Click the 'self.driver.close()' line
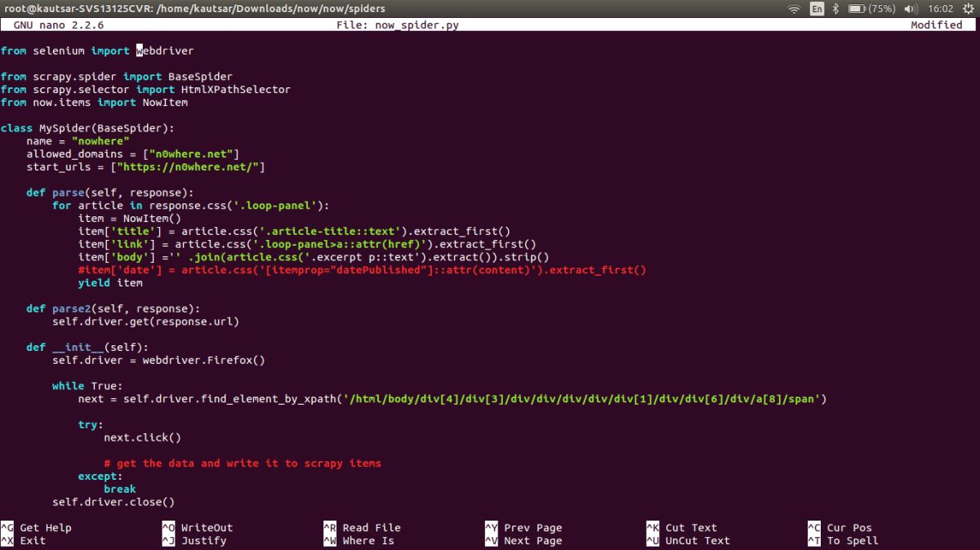This screenshot has height=550, width=980. 114,503
